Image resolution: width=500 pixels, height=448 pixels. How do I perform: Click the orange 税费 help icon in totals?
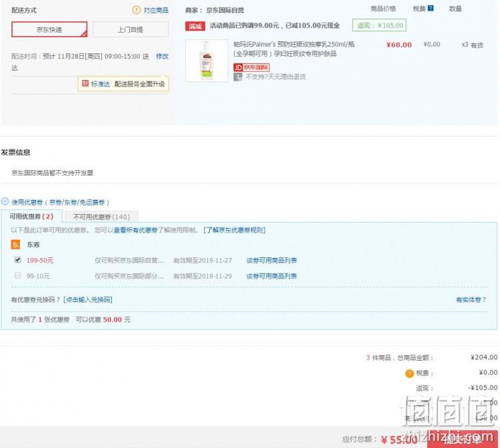point(409,373)
